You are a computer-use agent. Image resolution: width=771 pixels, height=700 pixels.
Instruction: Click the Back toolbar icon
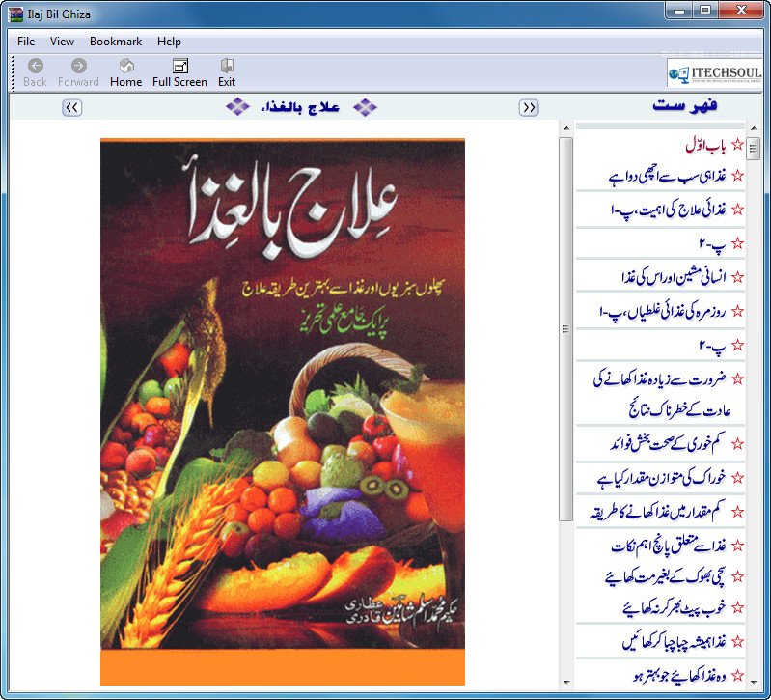[35, 66]
